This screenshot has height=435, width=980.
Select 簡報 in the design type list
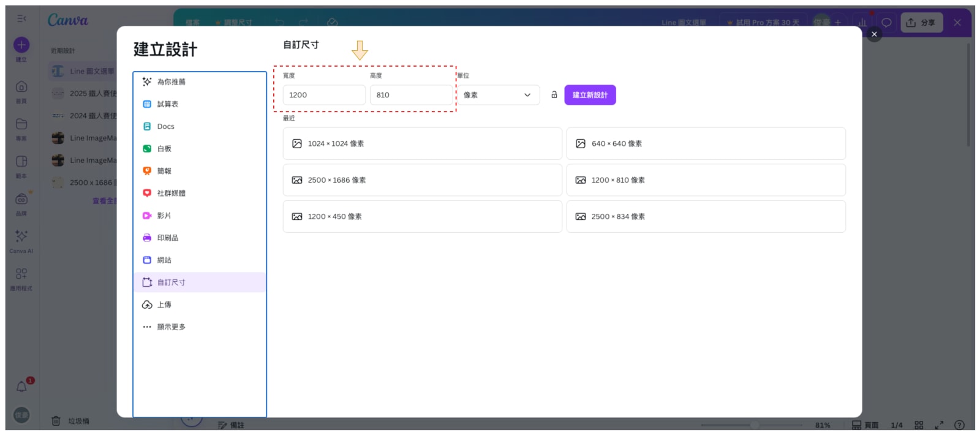pyautogui.click(x=200, y=171)
